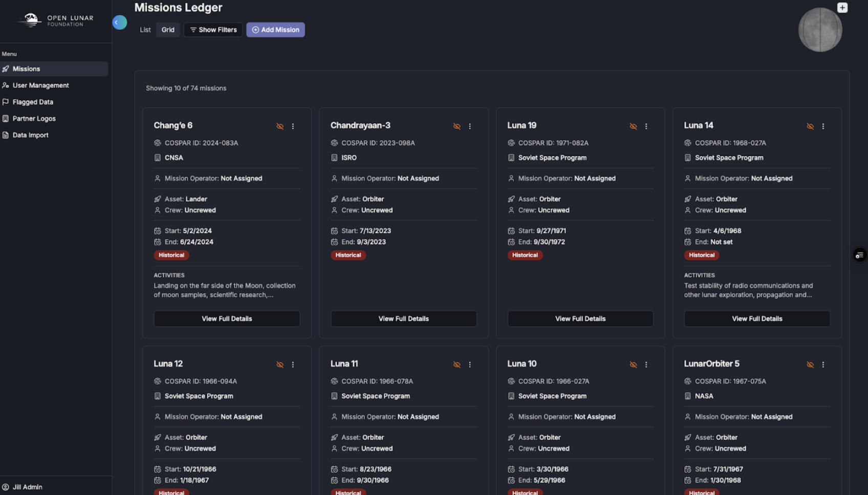Viewport: 868px width, 495px height.
Task: View Full Details for Luna 19
Action: coord(580,319)
